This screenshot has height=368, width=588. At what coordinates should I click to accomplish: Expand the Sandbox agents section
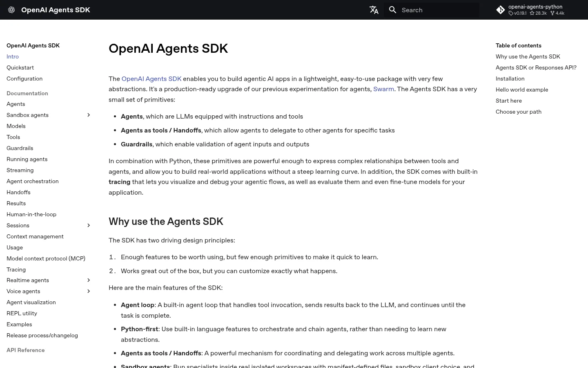89,115
